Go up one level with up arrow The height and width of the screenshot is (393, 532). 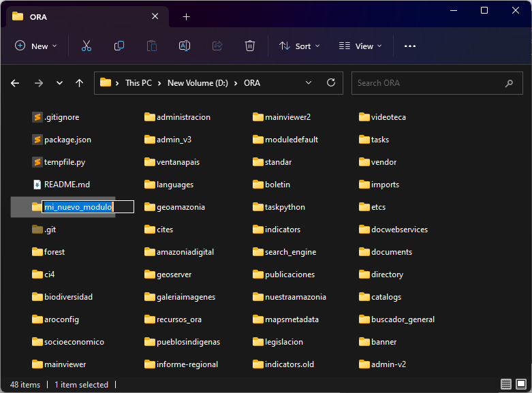tap(80, 83)
